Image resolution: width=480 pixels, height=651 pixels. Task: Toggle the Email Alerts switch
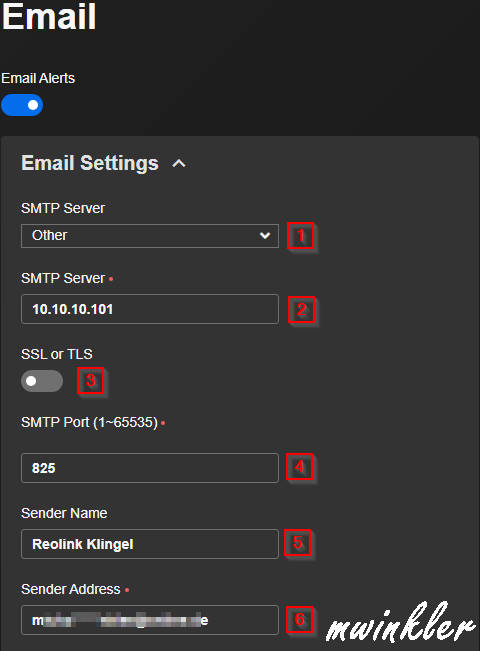coord(22,105)
